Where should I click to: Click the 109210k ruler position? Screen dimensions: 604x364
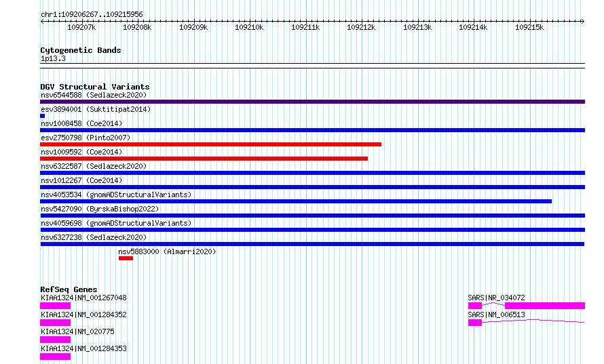(x=249, y=27)
